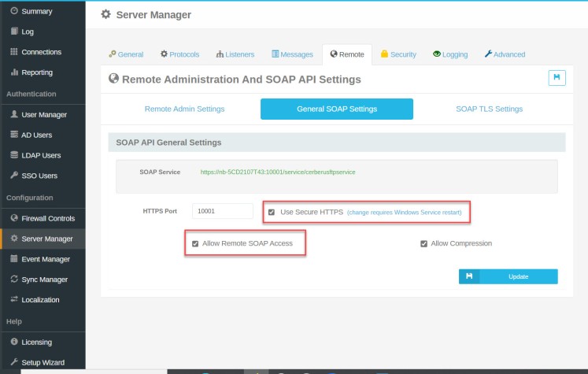Uncheck Allow Compression option

point(423,243)
